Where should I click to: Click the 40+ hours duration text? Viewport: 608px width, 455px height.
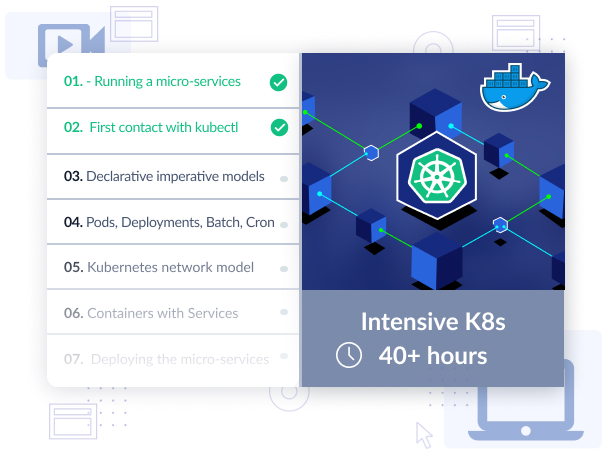[x=433, y=356]
